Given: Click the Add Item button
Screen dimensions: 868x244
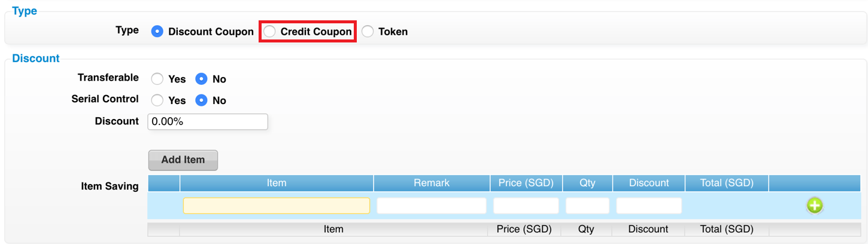Looking at the screenshot, I should [183, 160].
